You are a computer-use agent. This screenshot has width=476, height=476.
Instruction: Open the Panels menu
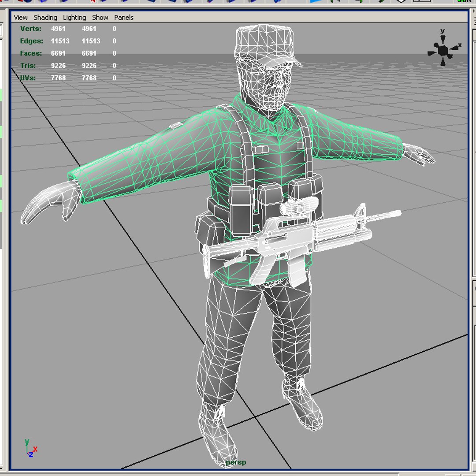click(123, 18)
